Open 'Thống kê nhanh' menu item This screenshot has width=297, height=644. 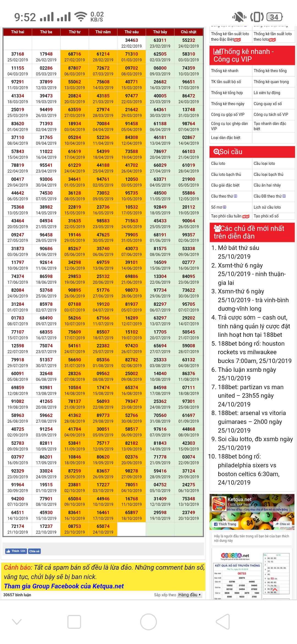pyautogui.click(x=225, y=71)
